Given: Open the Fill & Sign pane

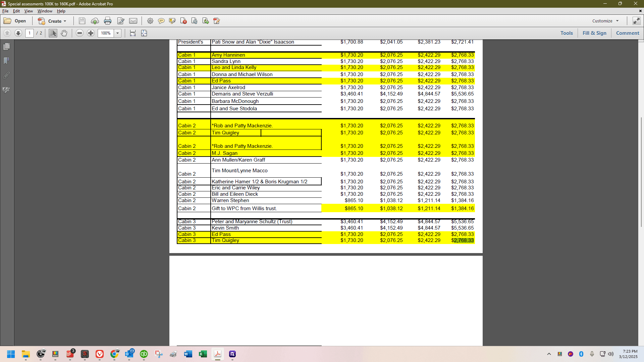Looking at the screenshot, I should click(x=594, y=33).
